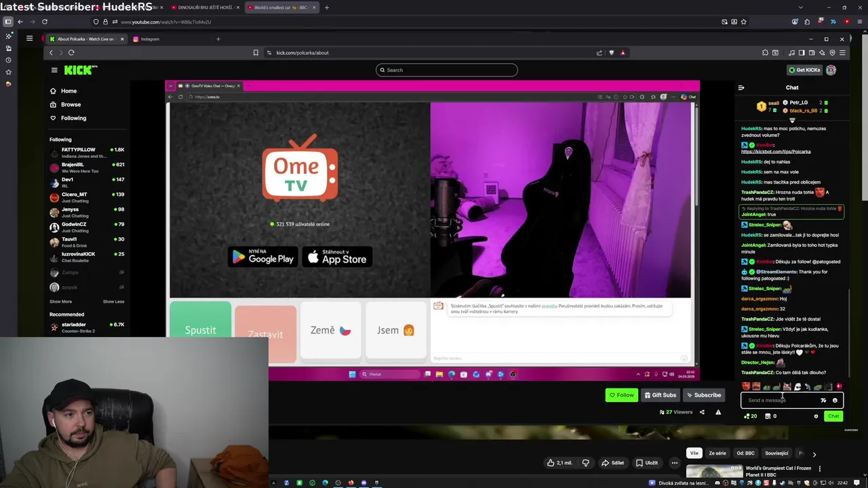This screenshot has width=868, height=488.
Task: Expand the chat leaderboard chevron
Action: click(792, 120)
